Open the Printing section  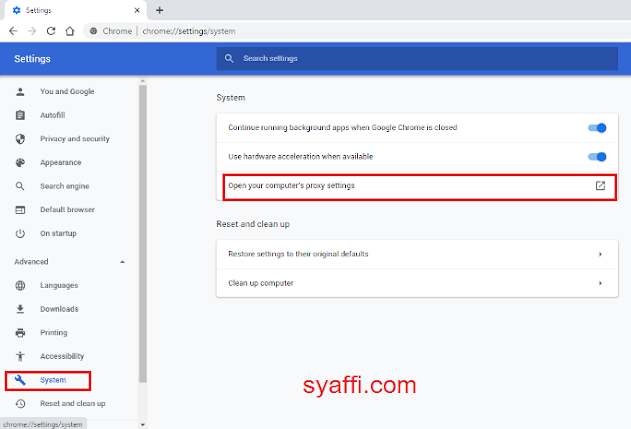click(54, 333)
